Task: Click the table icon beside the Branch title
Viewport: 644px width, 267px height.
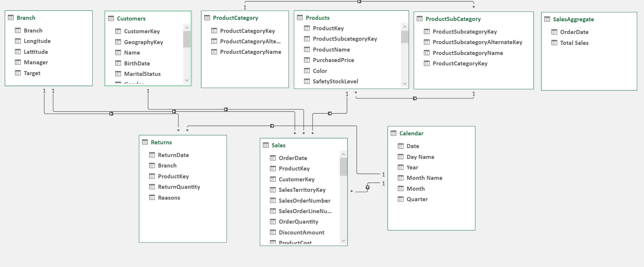Action: (x=11, y=18)
